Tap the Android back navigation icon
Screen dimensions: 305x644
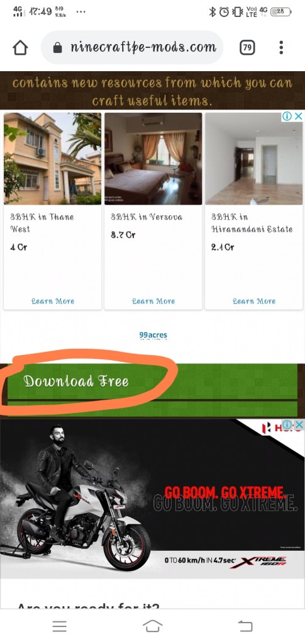coord(245,626)
